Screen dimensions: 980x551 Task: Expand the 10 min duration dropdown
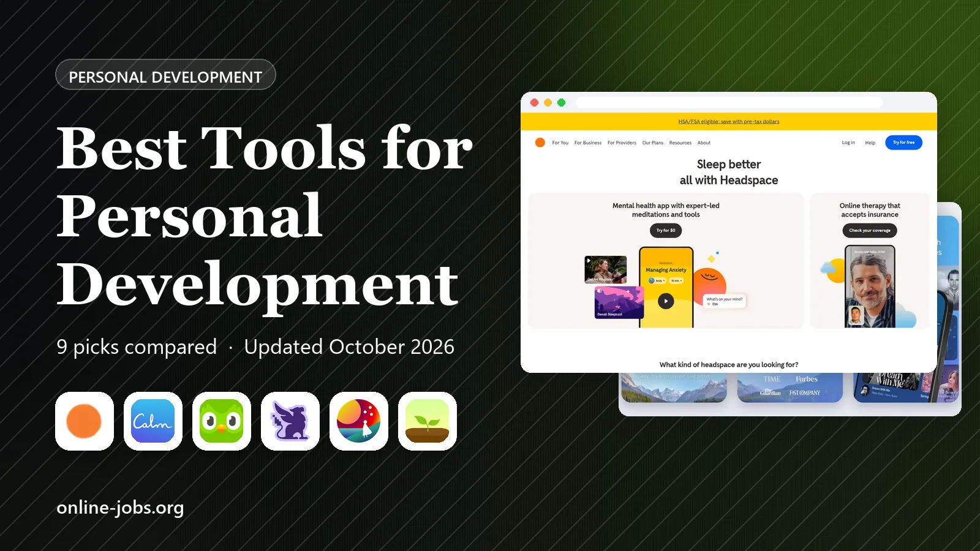click(676, 280)
